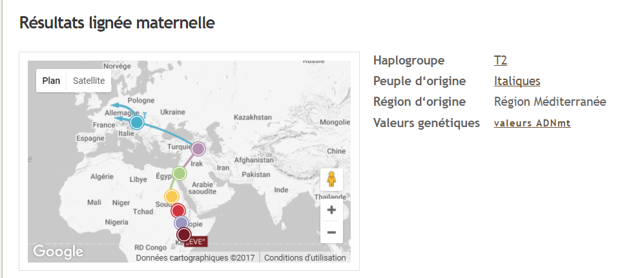Select the lavender marker near Ethiopia
Viewport: 644px width, 278px height.
(x=182, y=223)
